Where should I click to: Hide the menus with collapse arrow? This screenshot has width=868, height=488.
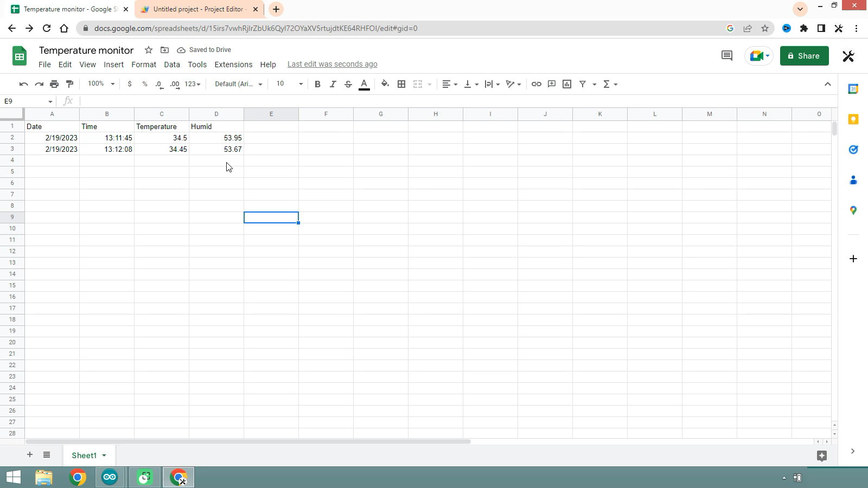827,84
